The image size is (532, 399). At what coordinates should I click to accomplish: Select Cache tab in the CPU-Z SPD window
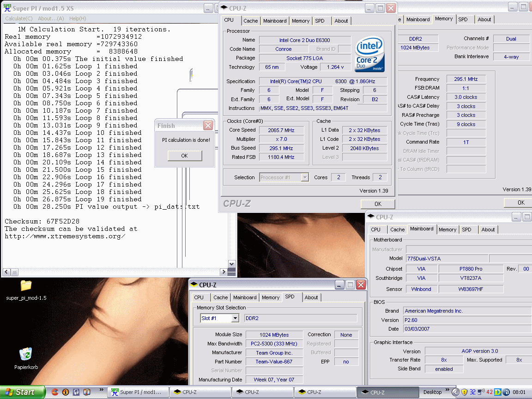tap(221, 297)
